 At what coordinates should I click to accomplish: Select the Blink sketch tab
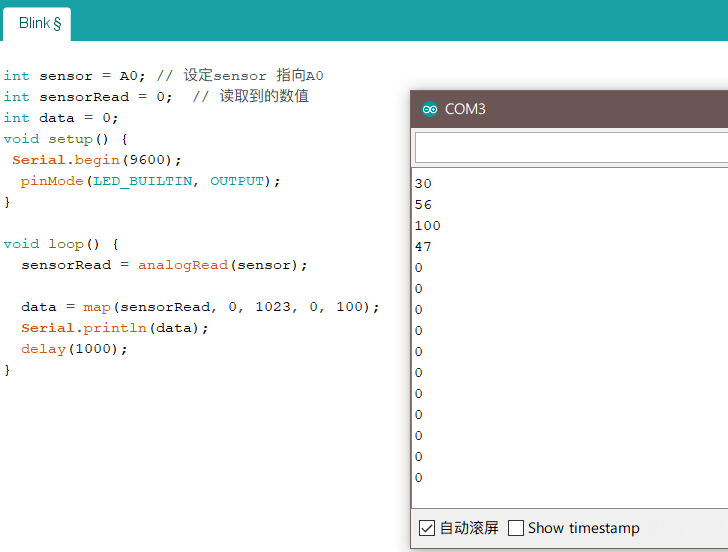[x=37, y=23]
